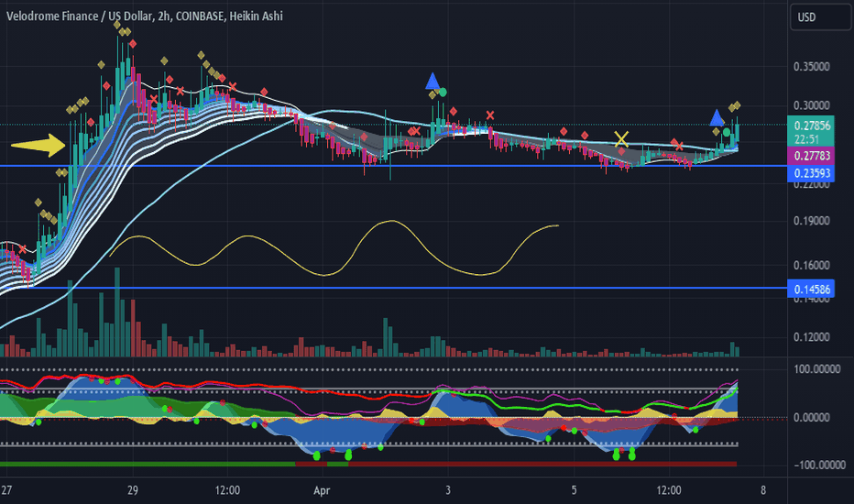Click the 0.19000 price axis value
854x504 pixels.
pos(812,221)
